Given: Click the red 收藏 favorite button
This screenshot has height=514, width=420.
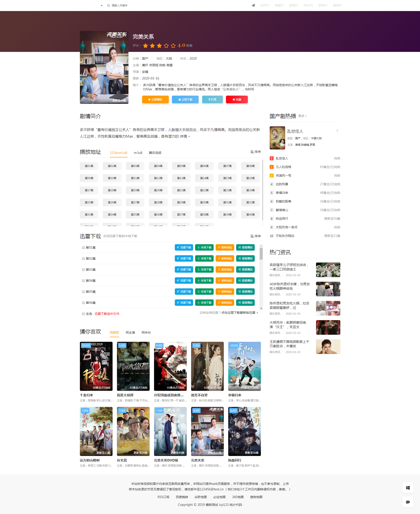Looking at the screenshot, I should [237, 99].
